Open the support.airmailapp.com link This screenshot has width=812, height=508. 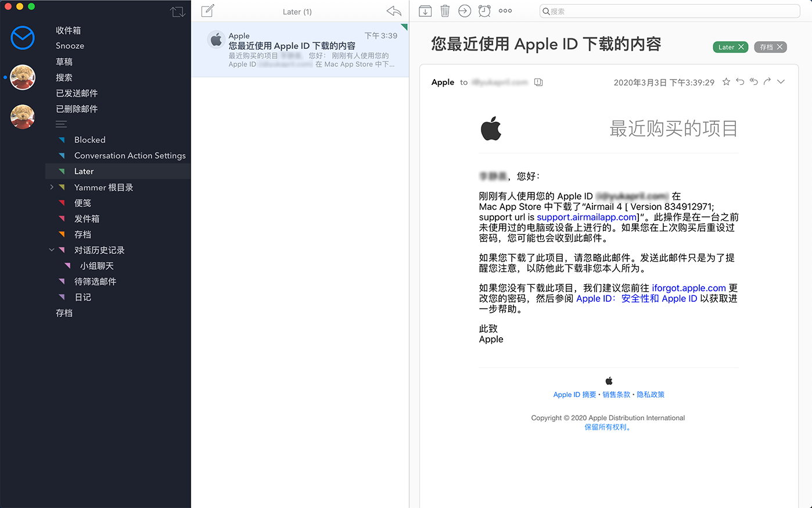(x=587, y=217)
